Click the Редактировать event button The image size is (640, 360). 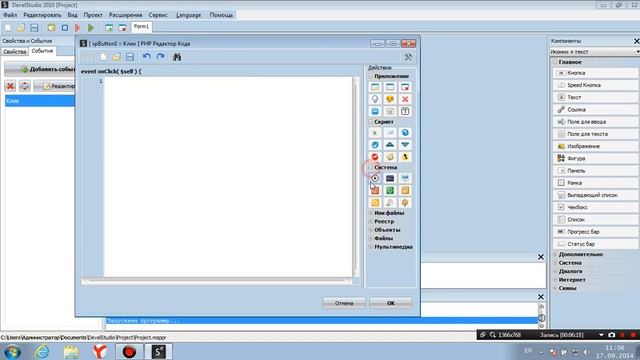54,86
